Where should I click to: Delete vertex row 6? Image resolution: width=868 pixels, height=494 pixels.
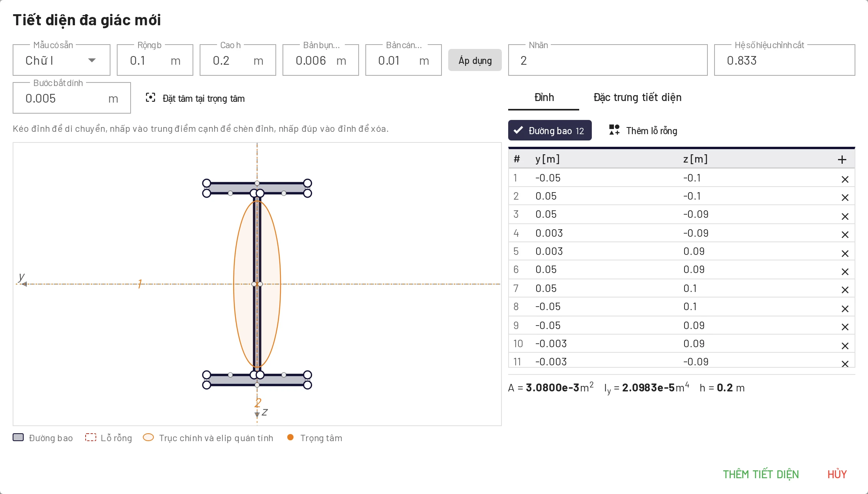coord(845,272)
